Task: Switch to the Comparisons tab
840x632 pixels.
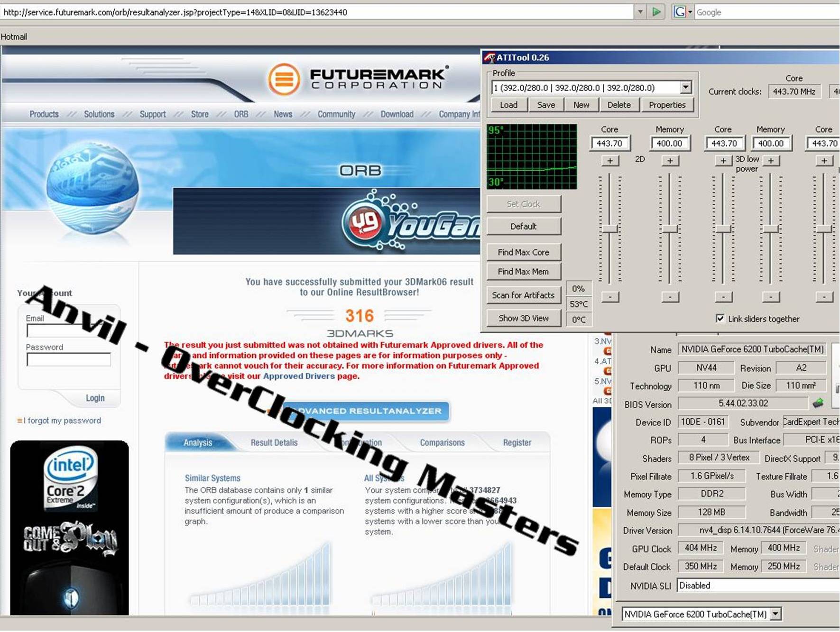Action: 442,442
